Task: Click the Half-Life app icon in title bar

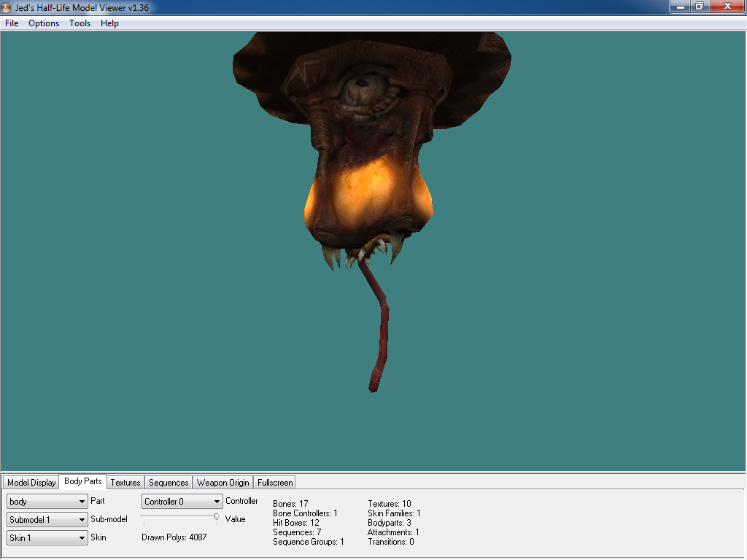Action: point(6,7)
